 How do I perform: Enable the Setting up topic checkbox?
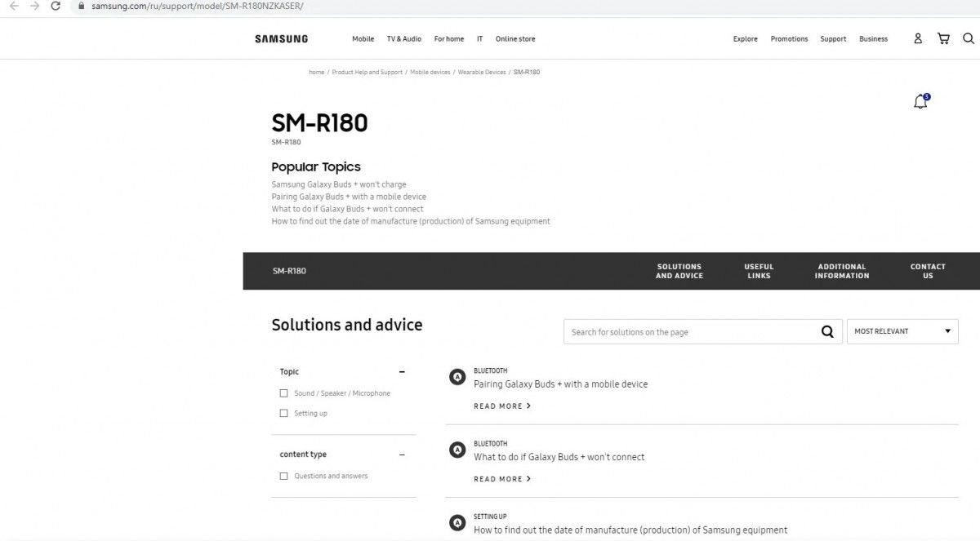[284, 414]
